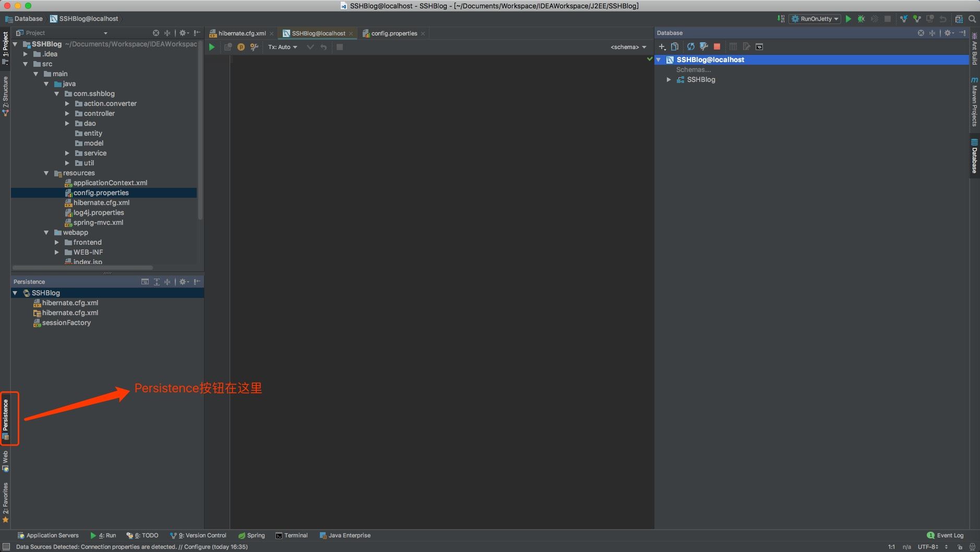The height and width of the screenshot is (552, 980).
Task: Click the Project tree horizontal scrollbar
Action: click(x=82, y=268)
